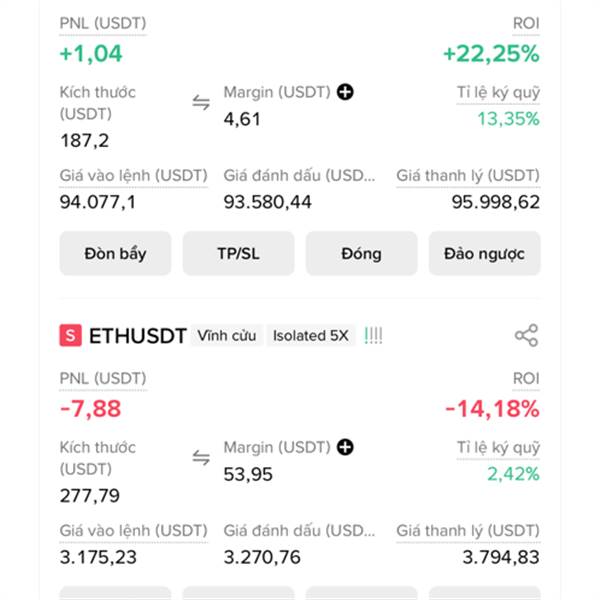Screen dimensions: 600x600
Task: Open the Đòn bẩy leverage settings
Action: [x=115, y=253]
